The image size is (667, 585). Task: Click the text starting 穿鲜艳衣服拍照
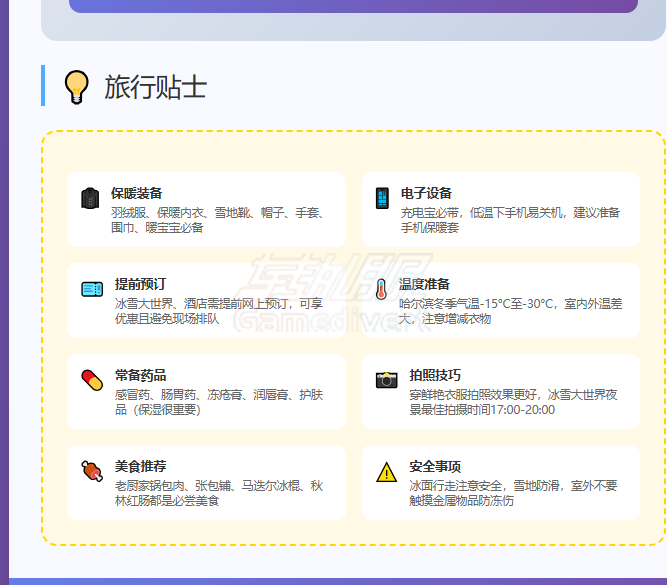[513, 402]
